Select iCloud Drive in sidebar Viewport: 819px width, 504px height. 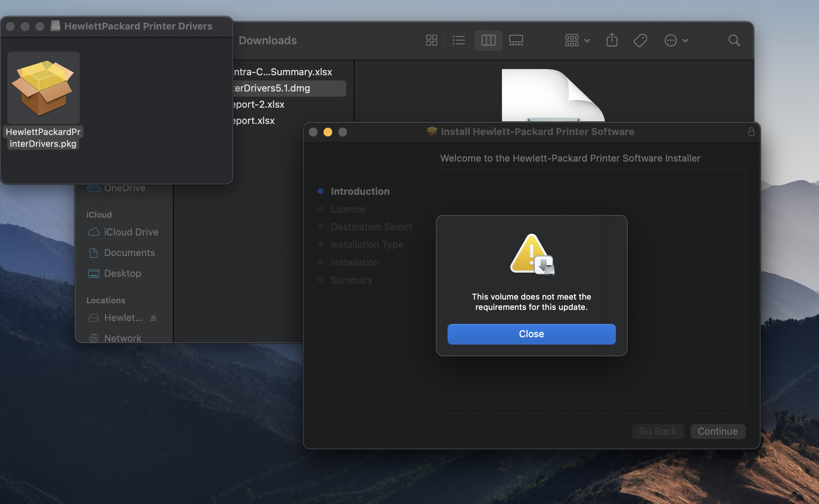pyautogui.click(x=131, y=232)
